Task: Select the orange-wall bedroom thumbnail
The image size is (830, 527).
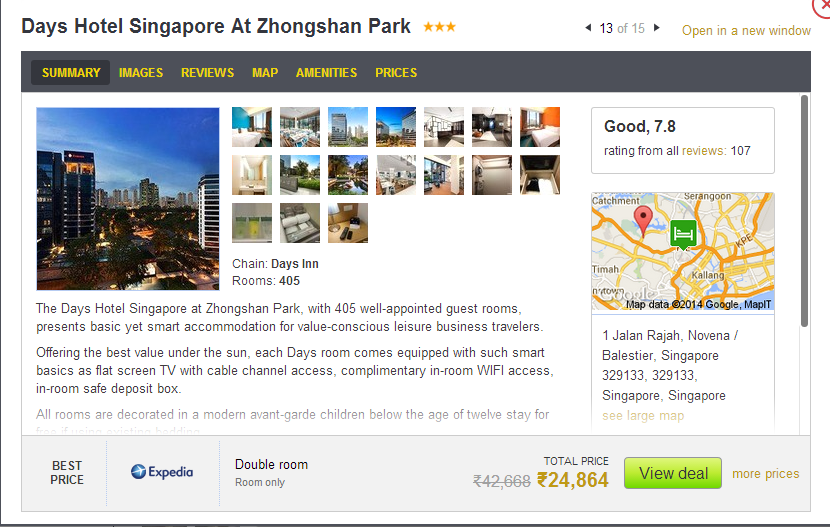Action: pyautogui.click(x=540, y=127)
